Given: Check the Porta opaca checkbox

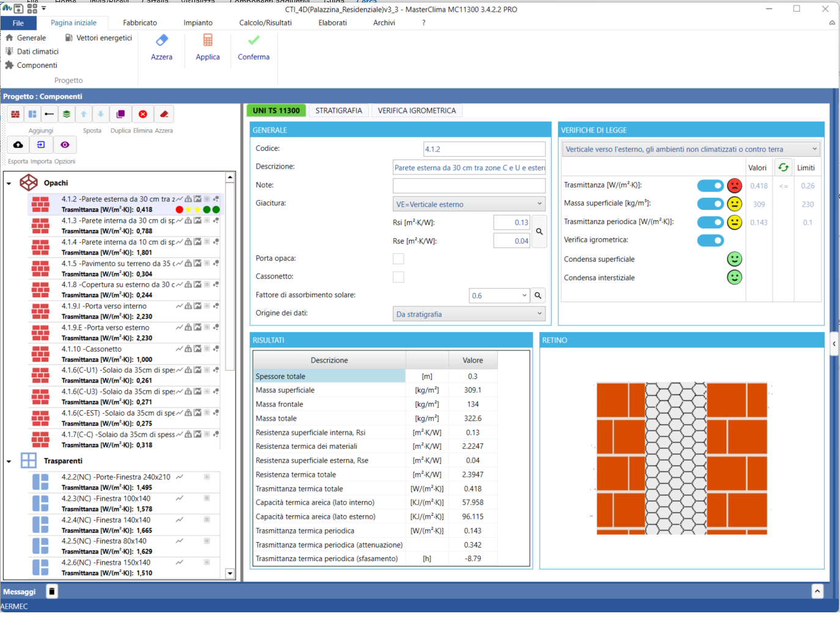Looking at the screenshot, I should tap(398, 259).
